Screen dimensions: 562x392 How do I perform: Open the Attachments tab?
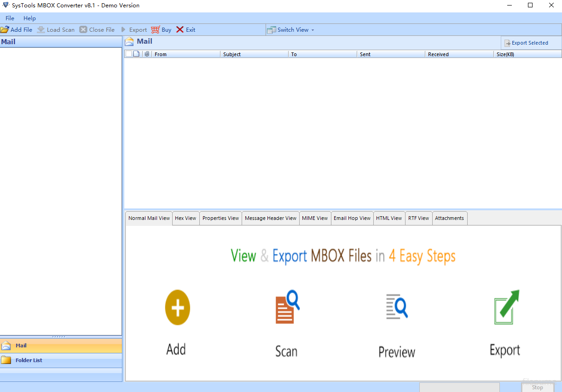[x=449, y=218]
